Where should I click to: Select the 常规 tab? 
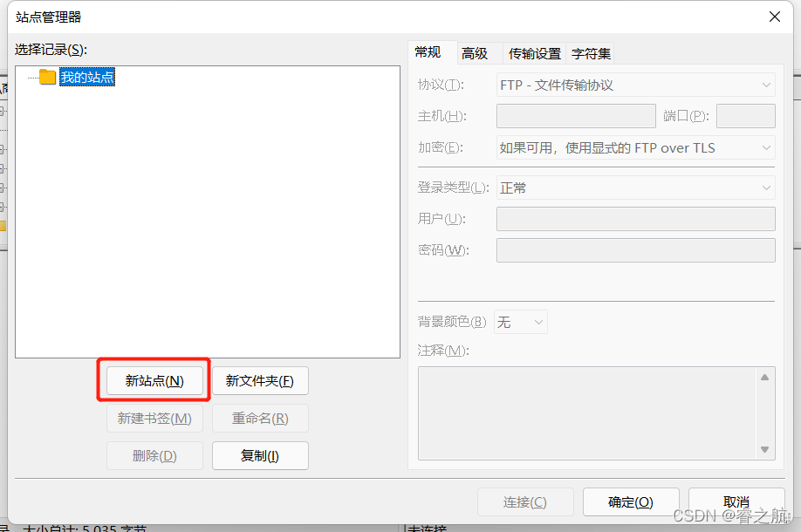(430, 52)
